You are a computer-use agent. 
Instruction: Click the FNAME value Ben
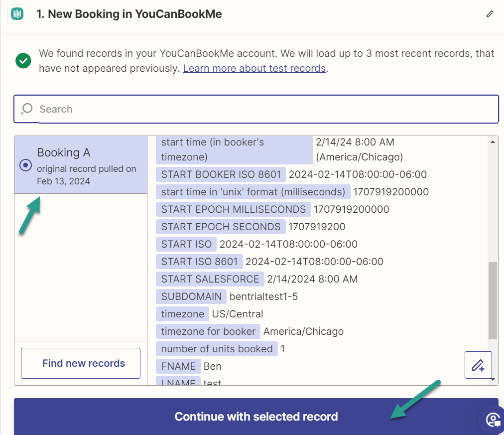tap(213, 366)
